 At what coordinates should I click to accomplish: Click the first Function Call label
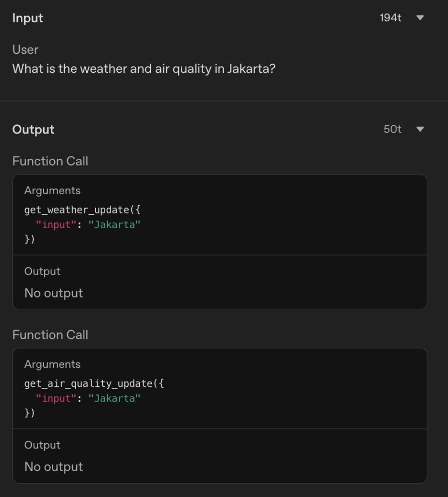coord(50,161)
